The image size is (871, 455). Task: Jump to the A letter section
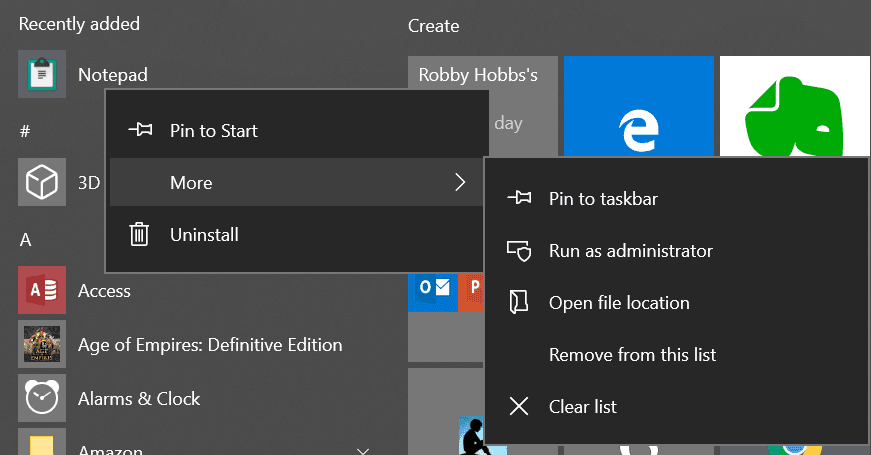26,239
